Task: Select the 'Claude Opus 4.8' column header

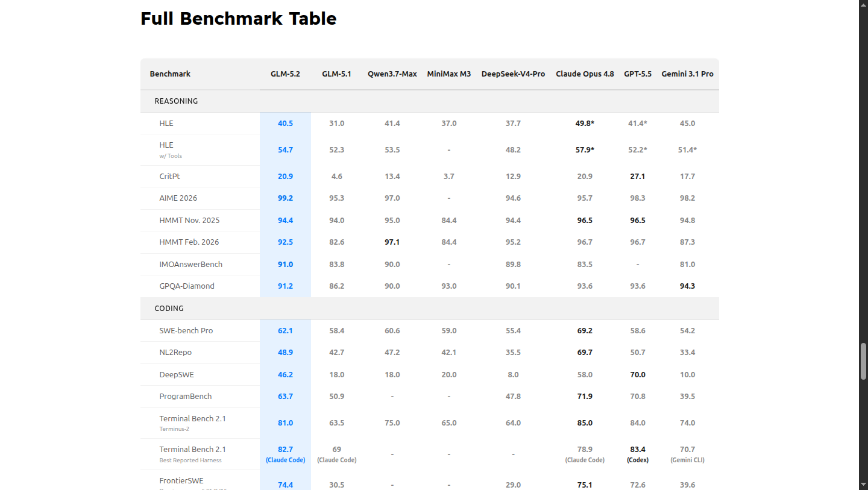Action: pos(585,74)
